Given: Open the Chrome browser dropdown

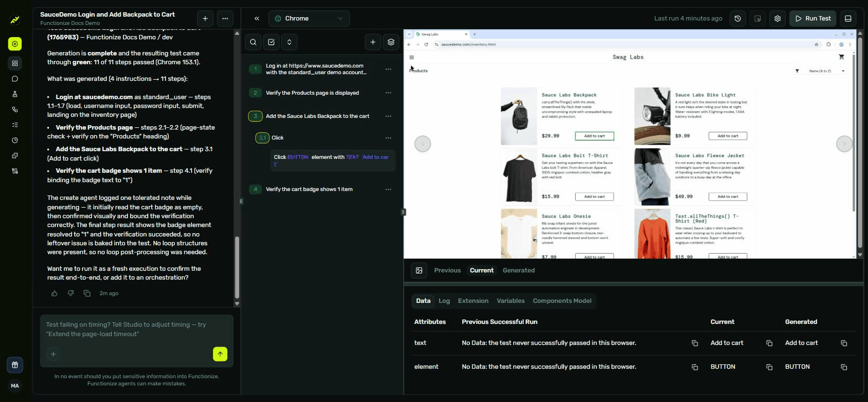Looking at the screenshot, I should (309, 18).
